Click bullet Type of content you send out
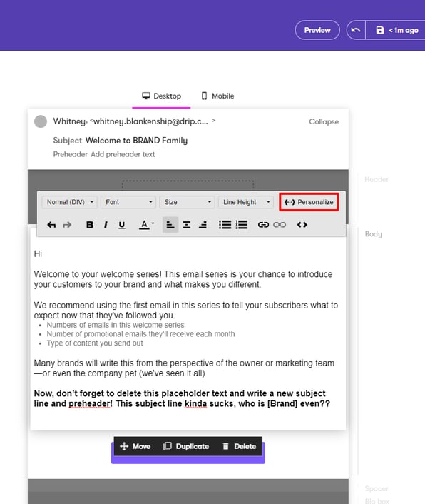 [95, 343]
